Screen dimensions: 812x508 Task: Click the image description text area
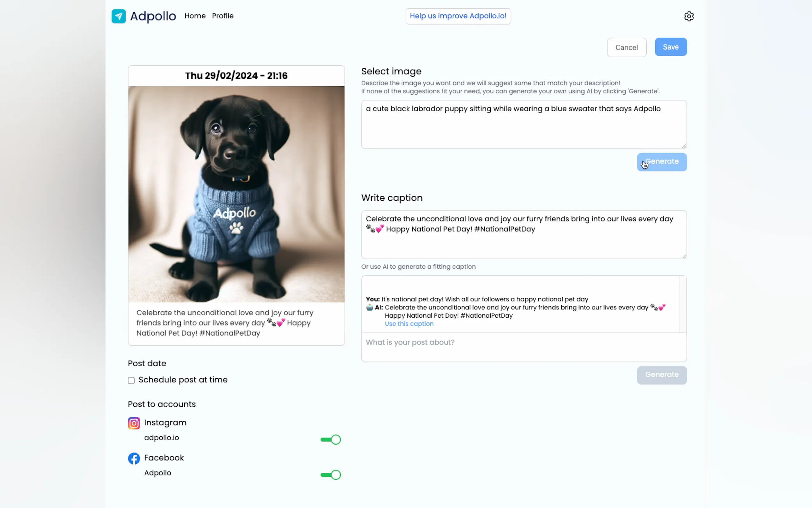coord(524,124)
